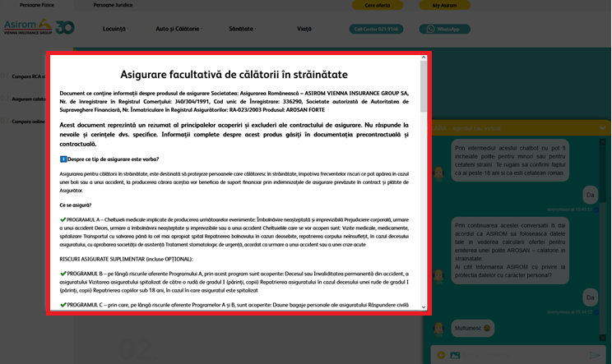Click the 30 anniversary logo
The height and width of the screenshot is (364, 612).
[65, 27]
